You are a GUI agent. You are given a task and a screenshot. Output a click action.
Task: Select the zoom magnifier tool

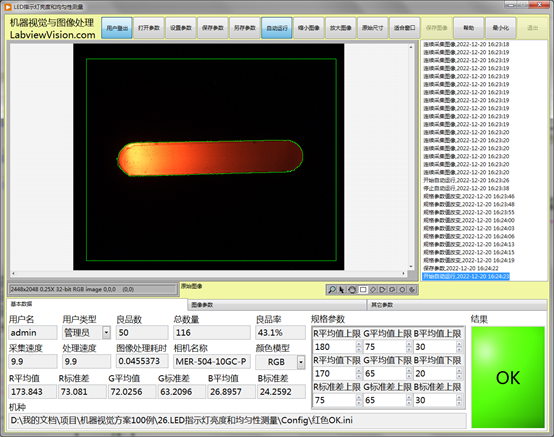tap(332, 290)
